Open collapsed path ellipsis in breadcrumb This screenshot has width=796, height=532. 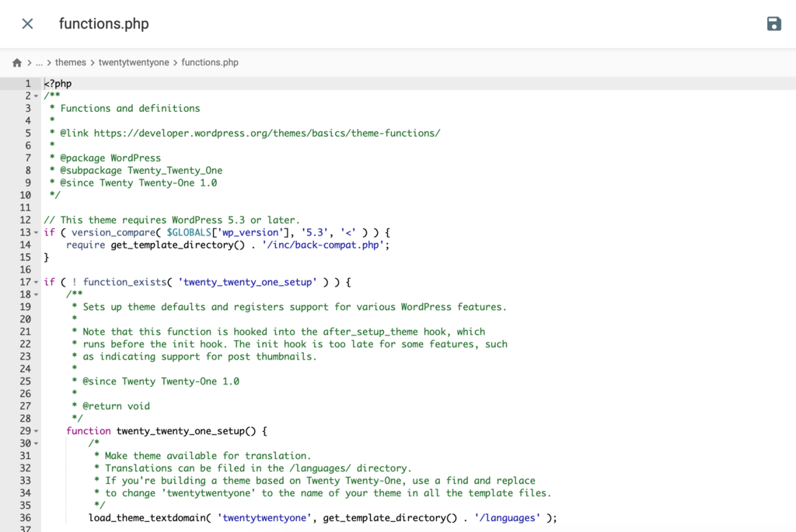pos(39,62)
